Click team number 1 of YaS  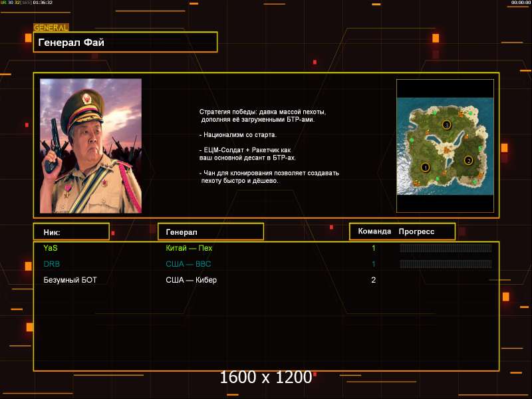click(374, 248)
